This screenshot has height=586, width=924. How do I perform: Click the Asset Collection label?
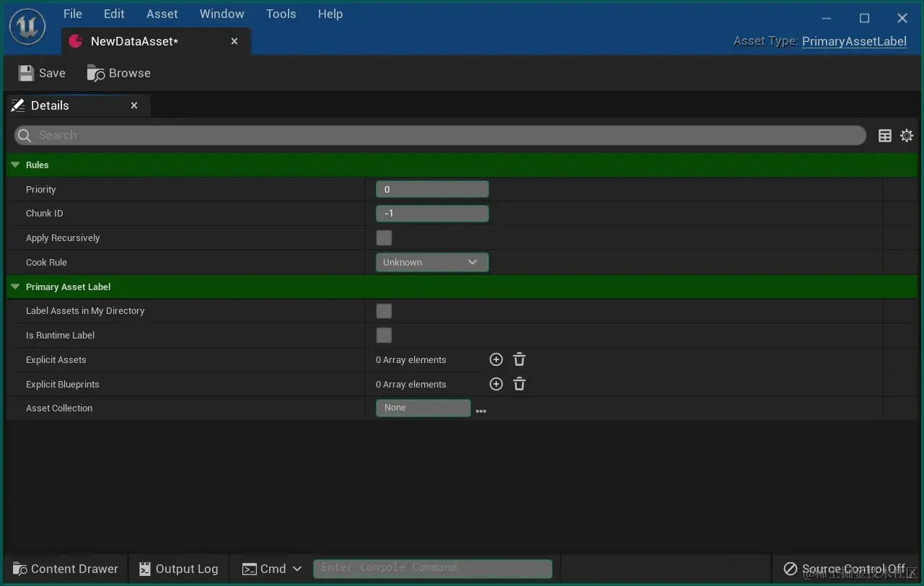[x=59, y=408]
